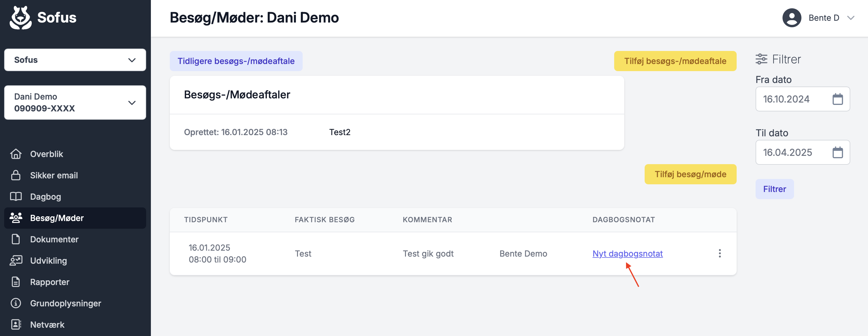Click the Sikker email lock icon
Image resolution: width=868 pixels, height=336 pixels.
point(16,175)
